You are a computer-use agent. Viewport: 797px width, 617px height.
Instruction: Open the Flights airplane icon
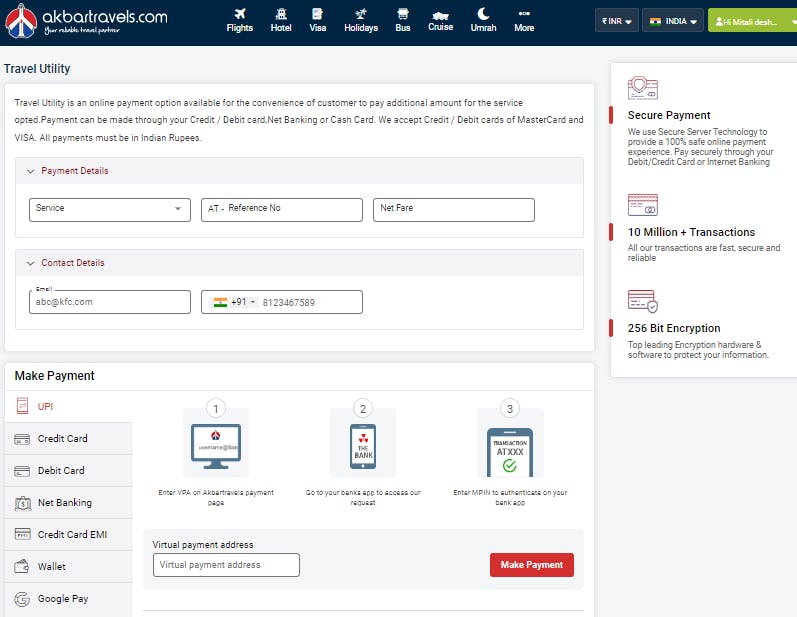pos(240,14)
